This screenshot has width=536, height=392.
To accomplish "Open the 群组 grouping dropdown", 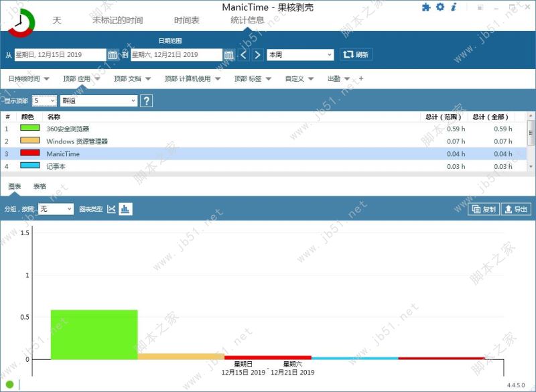I will pyautogui.click(x=98, y=101).
